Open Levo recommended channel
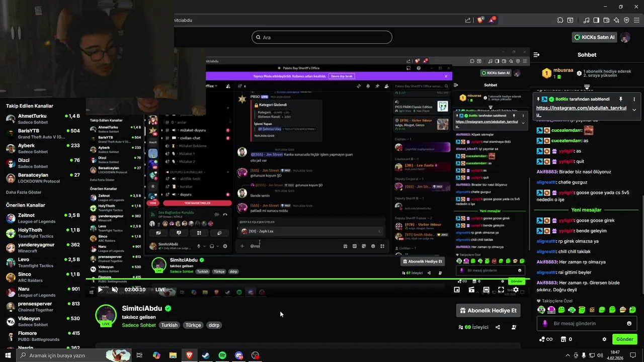Screen dimensions: 644x362 tap(43, 262)
